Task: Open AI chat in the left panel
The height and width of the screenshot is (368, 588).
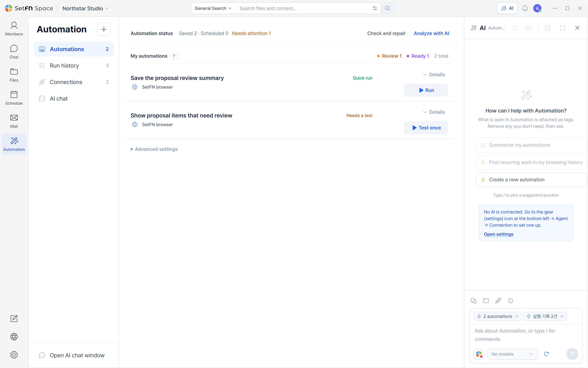Action: click(74, 98)
